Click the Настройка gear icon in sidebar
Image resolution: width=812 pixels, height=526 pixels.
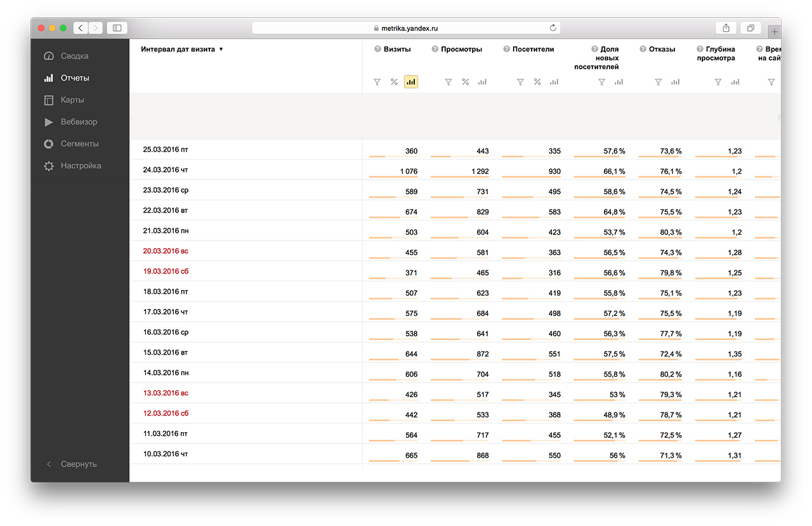49,166
